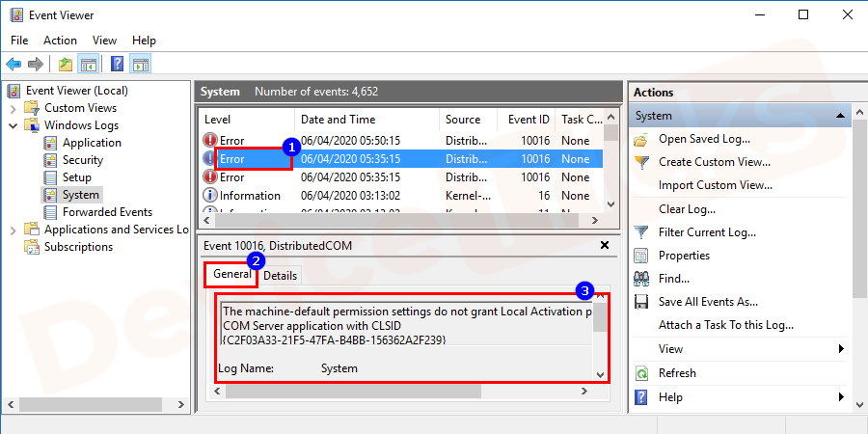Click the Find binoculars icon

pyautogui.click(x=641, y=279)
